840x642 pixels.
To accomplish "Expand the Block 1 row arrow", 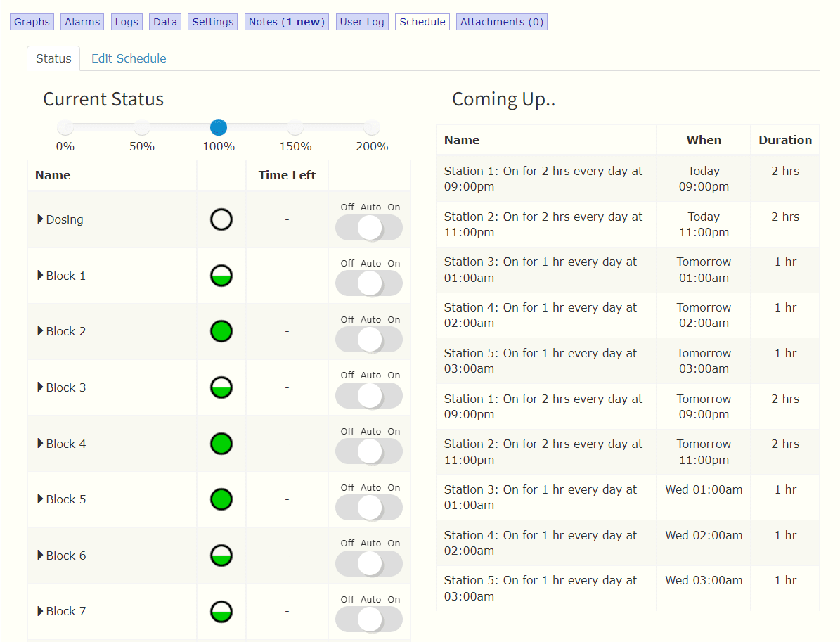I will (41, 276).
